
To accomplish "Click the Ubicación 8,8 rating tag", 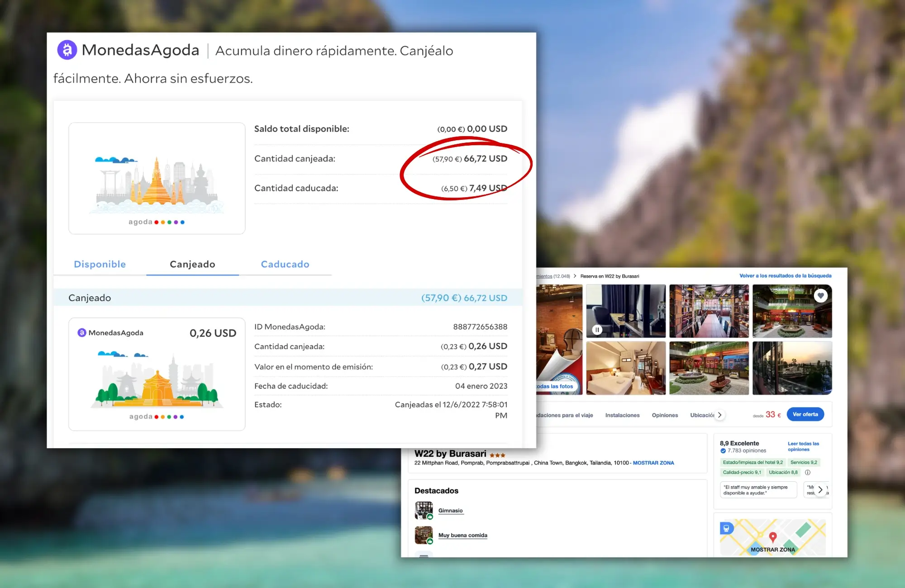I will click(783, 472).
